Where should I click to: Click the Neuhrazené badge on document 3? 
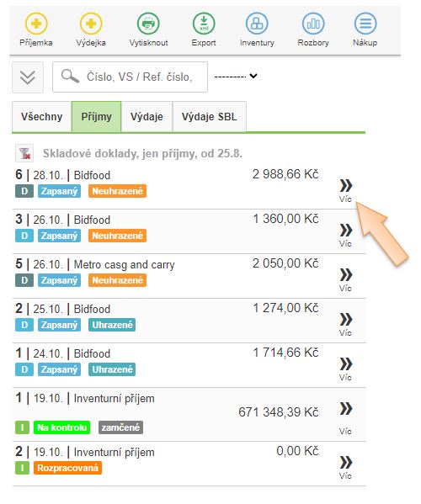(117, 236)
